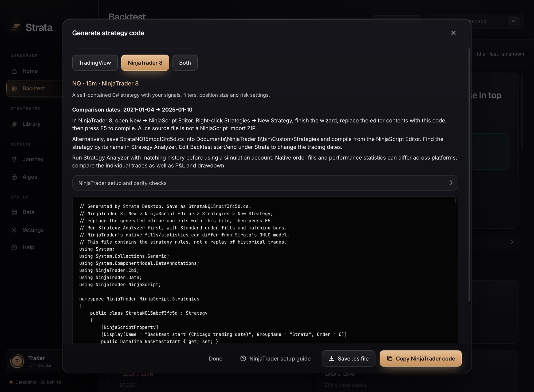Switch to the TradingView tab
The image size is (534, 392).
point(95,63)
